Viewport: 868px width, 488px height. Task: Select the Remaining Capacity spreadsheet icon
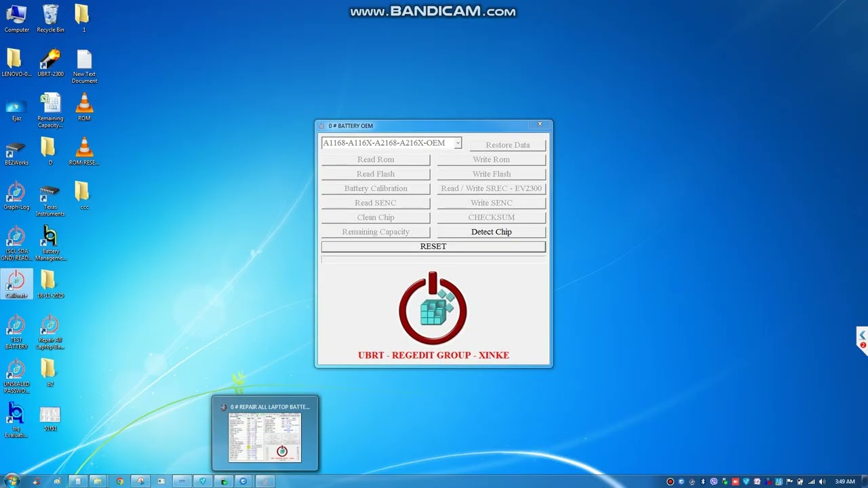click(50, 110)
